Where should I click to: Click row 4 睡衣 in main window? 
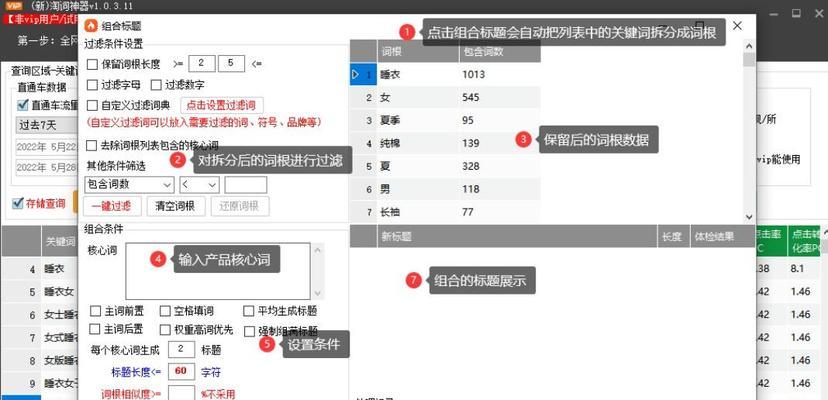[40, 269]
